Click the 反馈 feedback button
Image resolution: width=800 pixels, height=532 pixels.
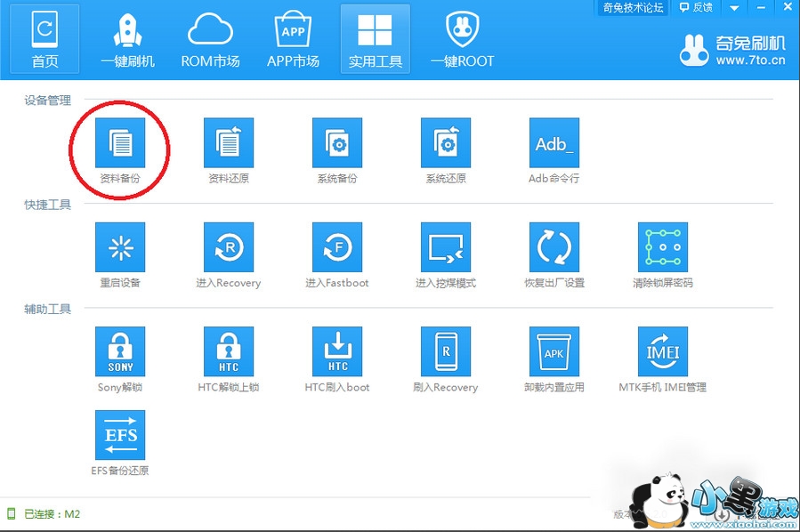(x=696, y=8)
